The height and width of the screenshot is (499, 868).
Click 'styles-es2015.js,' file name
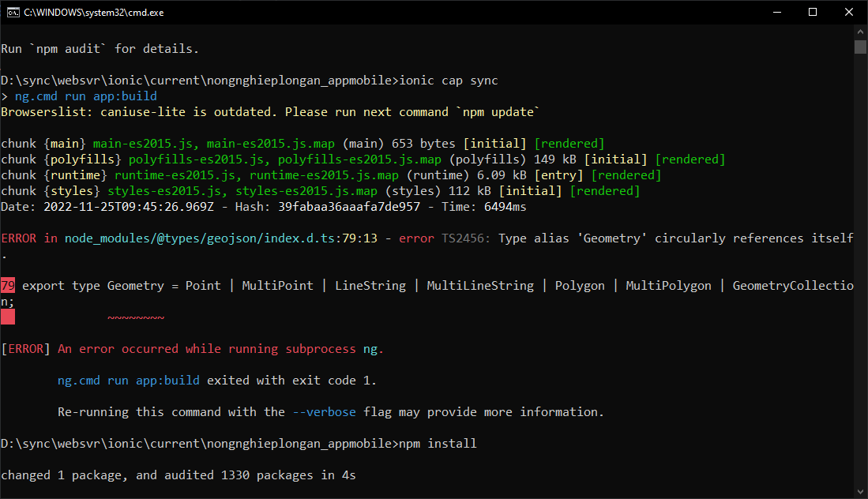[x=167, y=191]
